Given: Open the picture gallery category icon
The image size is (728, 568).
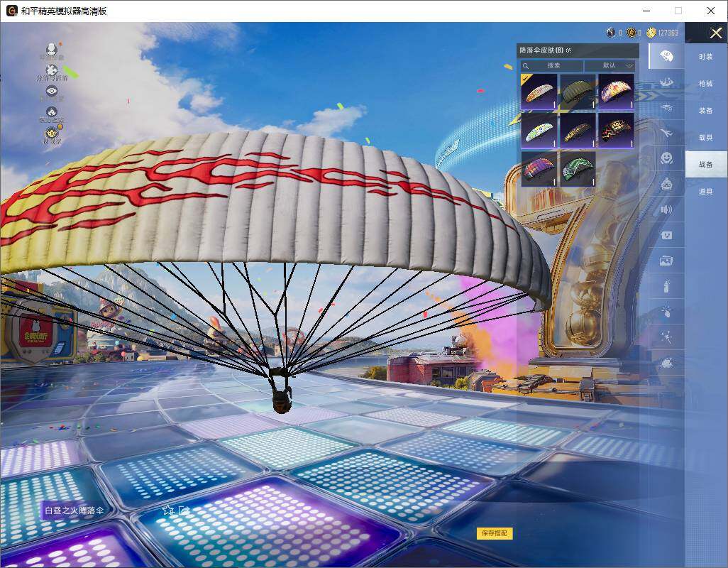Looking at the screenshot, I should tap(666, 261).
